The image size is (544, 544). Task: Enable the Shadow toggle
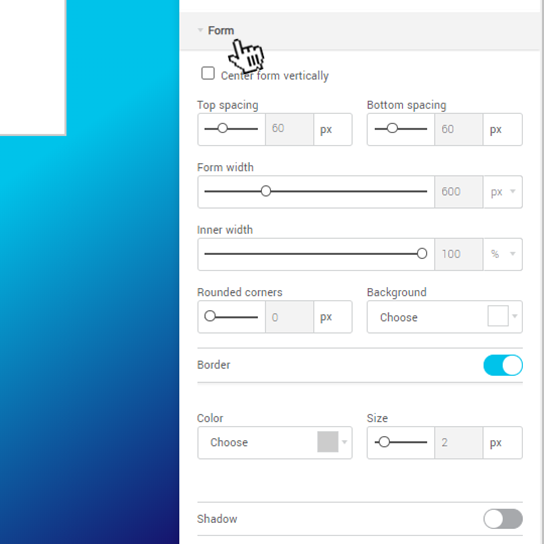pos(503,519)
